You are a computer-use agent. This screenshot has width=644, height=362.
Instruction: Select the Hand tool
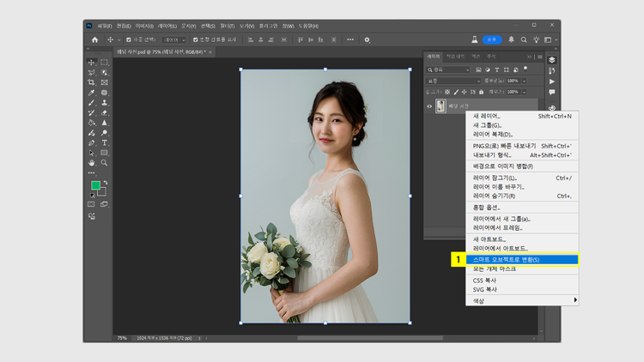pos(92,162)
